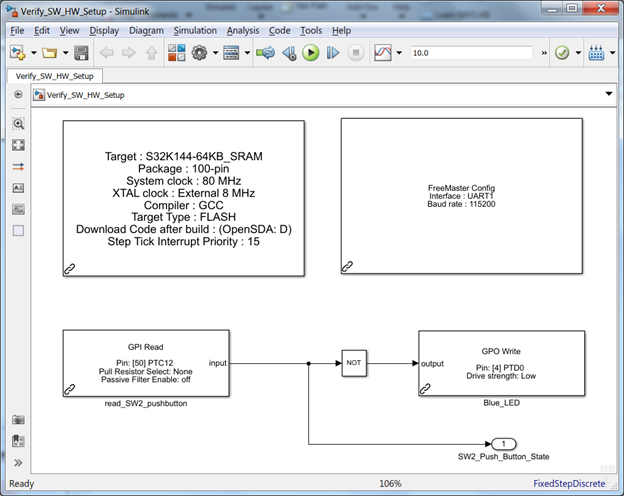Image resolution: width=624 pixels, height=496 pixels.
Task: Select the Zoom tool in palette
Action: point(18,124)
